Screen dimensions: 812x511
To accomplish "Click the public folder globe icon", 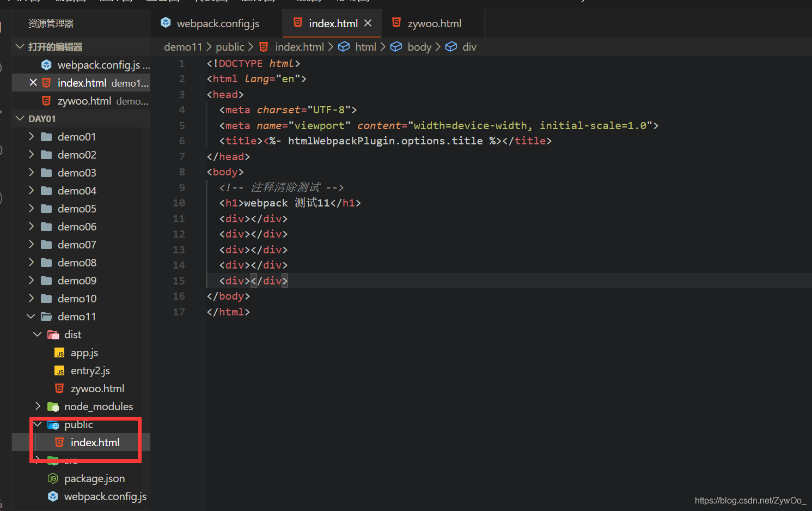I will pyautogui.click(x=53, y=425).
